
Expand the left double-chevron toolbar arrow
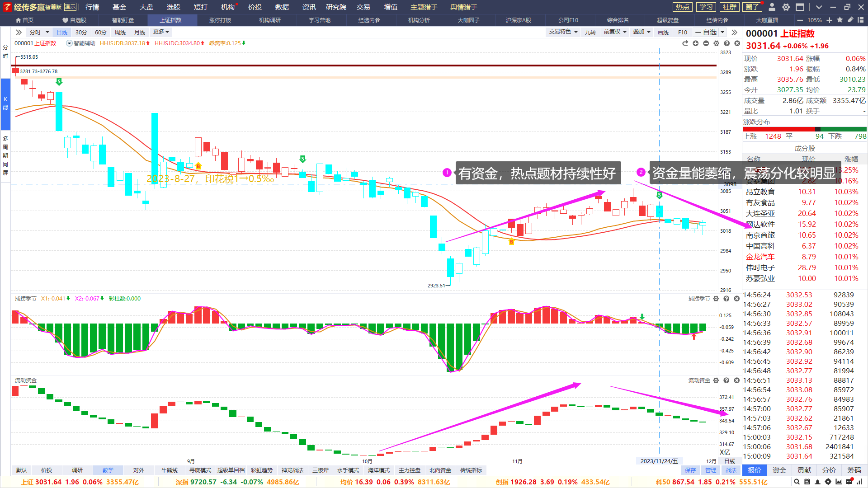point(19,32)
